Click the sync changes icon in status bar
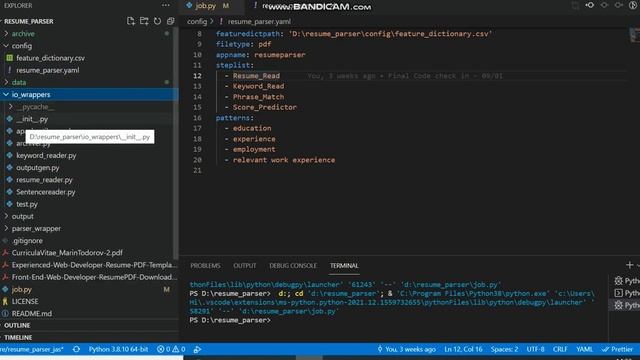Viewport: 640px width, 360px height. click(76, 349)
